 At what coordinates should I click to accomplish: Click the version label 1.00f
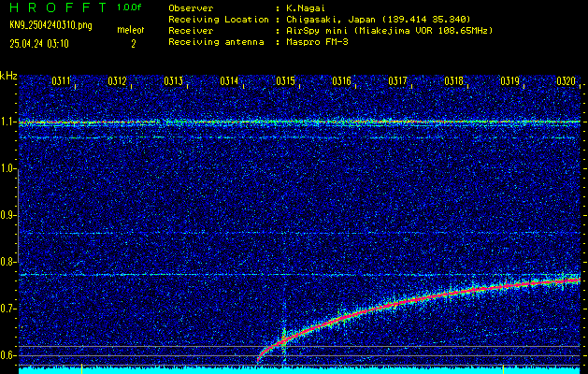[x=129, y=7]
